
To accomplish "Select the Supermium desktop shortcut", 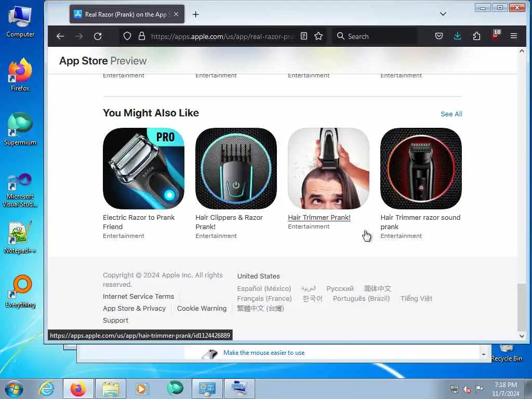I will (20, 129).
